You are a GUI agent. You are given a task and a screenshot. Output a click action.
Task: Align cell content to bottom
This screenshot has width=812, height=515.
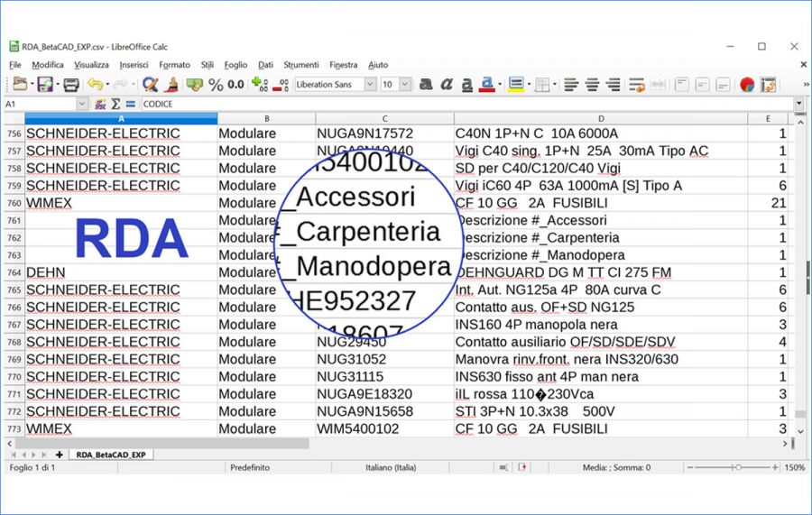pyautogui.click(x=723, y=85)
